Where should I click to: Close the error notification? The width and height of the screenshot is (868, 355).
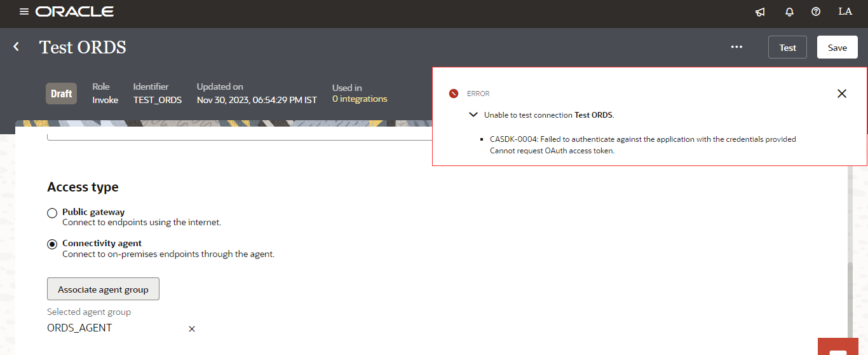(842, 94)
